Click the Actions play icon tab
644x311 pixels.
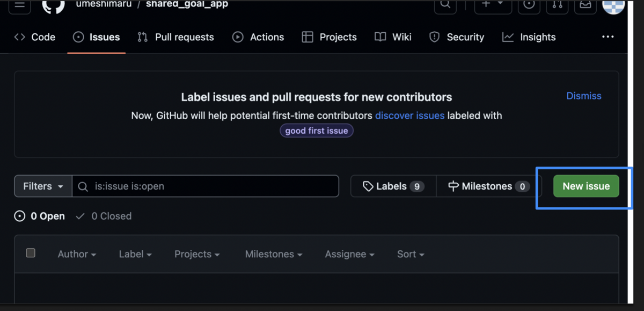pos(237,37)
